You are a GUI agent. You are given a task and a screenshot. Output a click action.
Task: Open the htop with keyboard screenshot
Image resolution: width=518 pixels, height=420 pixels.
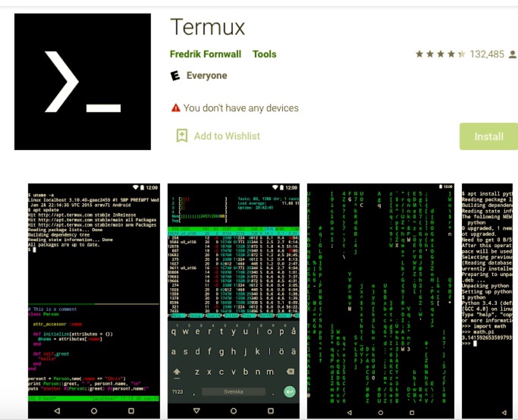click(x=234, y=301)
